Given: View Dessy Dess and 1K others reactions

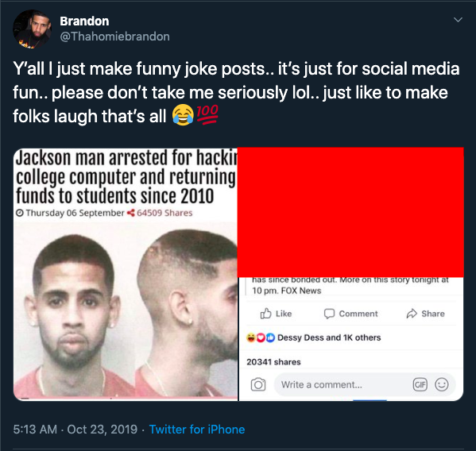Looking at the screenshot, I should click(x=329, y=337).
